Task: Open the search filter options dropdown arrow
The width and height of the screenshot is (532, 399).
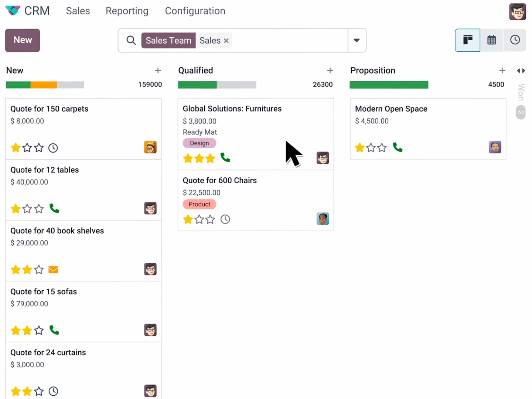Action: pos(357,40)
